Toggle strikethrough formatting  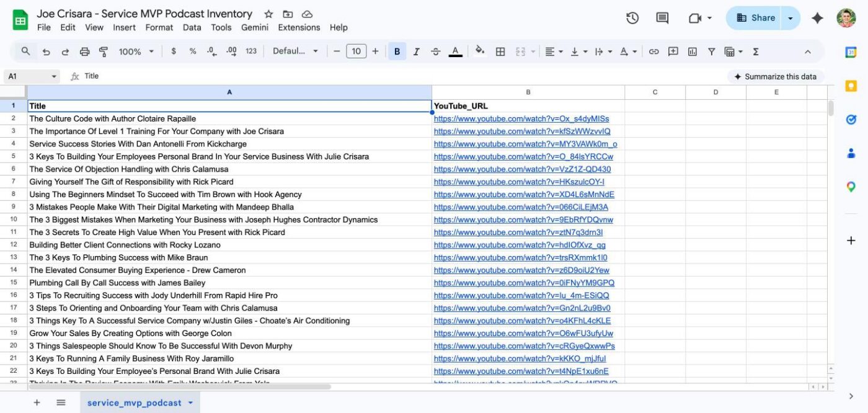436,51
